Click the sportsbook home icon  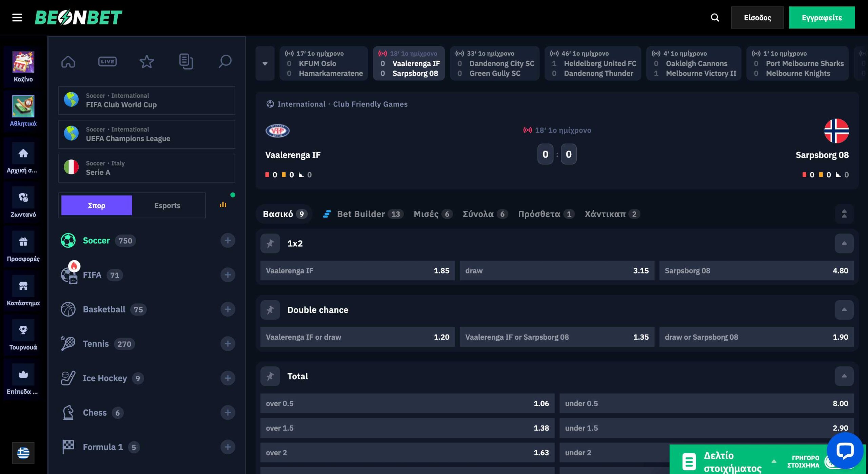[x=68, y=61]
